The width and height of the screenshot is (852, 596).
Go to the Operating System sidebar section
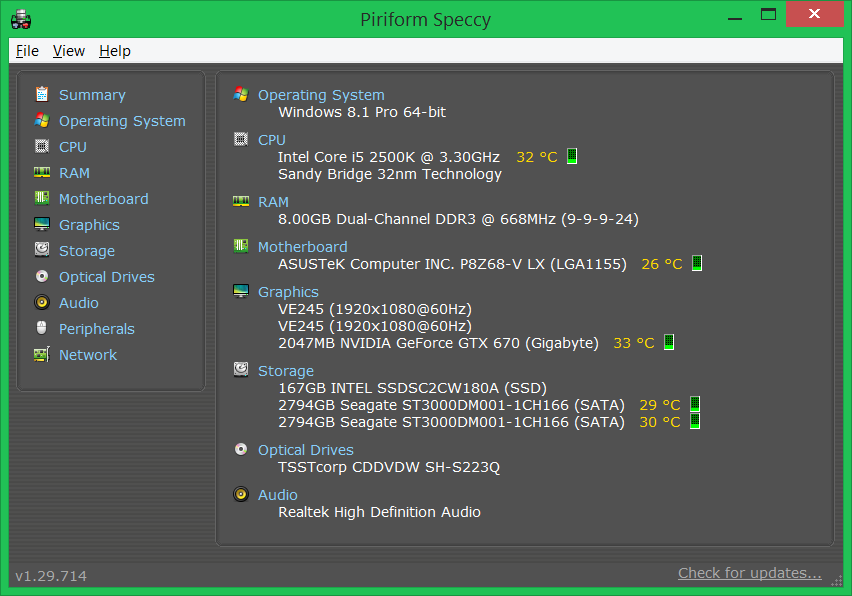tap(122, 121)
